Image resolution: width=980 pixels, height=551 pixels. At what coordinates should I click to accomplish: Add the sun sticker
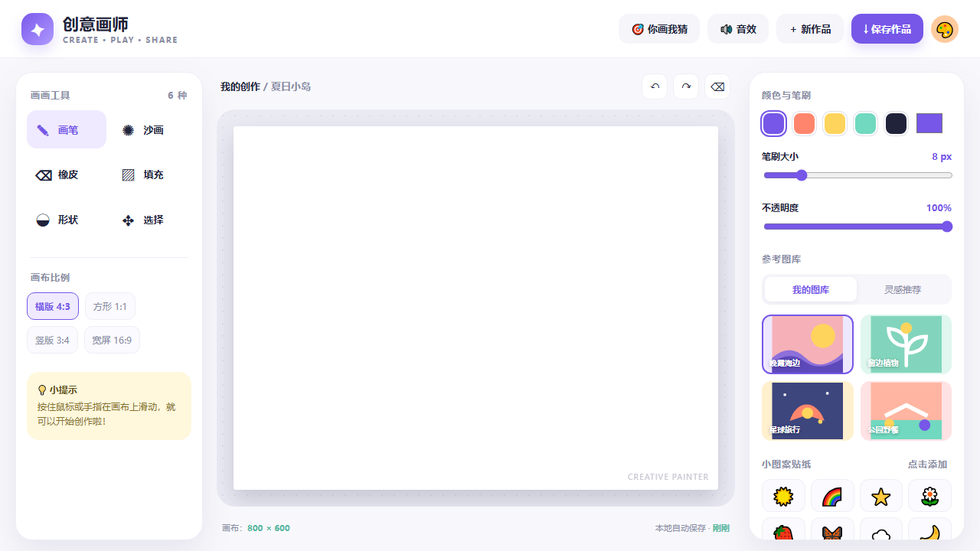coord(783,496)
